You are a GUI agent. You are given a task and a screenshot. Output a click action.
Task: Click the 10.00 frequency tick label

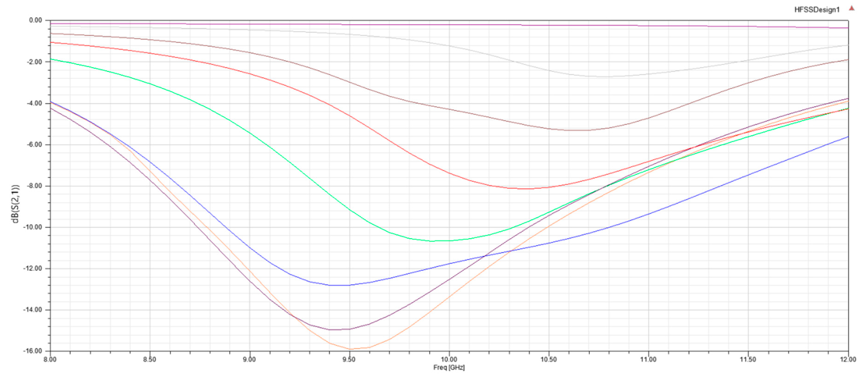449,360
